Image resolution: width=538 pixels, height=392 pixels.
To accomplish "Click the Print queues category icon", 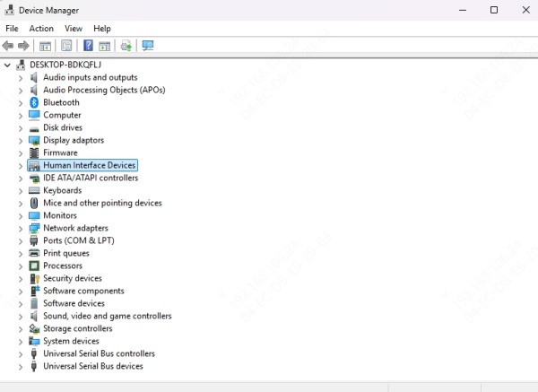I will coord(35,253).
